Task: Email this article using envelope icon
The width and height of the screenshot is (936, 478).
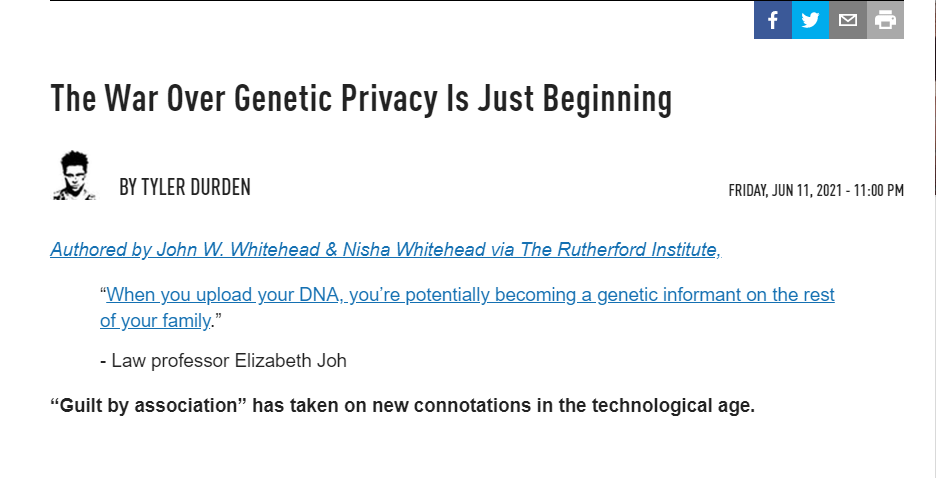Action: point(848,19)
